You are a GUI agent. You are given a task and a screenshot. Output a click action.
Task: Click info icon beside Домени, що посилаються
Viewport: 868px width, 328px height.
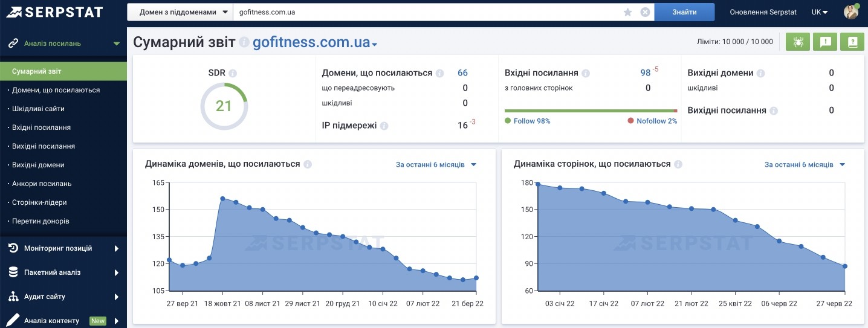pyautogui.click(x=440, y=73)
